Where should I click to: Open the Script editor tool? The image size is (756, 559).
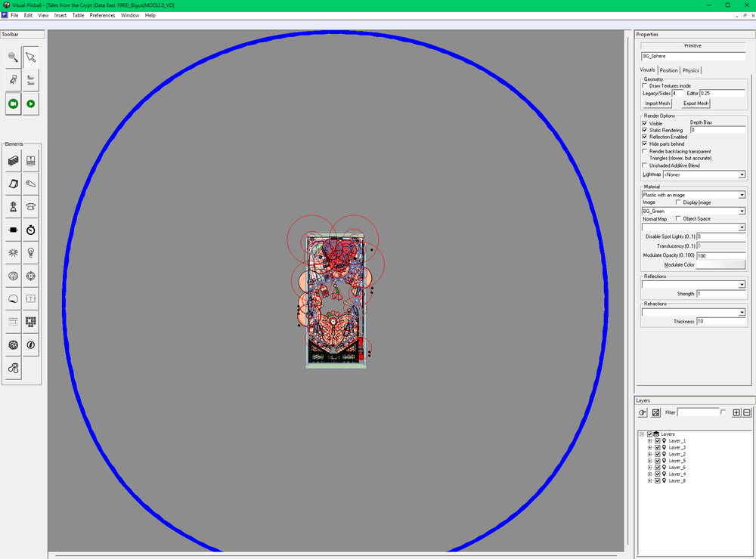(13, 80)
